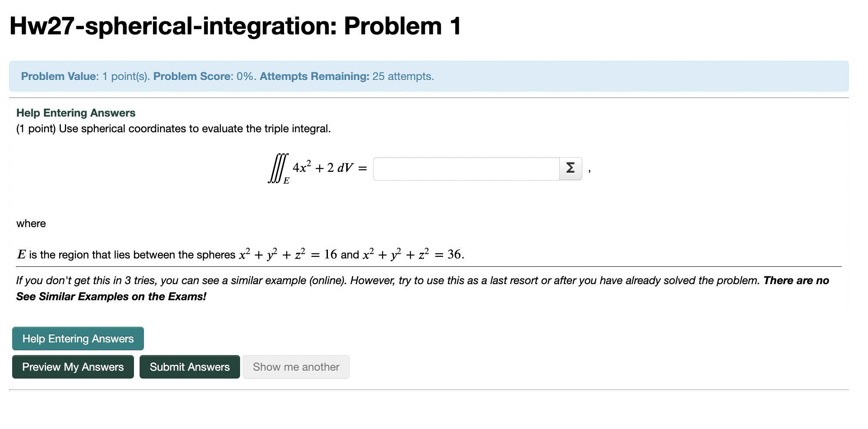Screen dimensions: 868x429
Task: Open the Help Entering Answers link
Action: click(x=75, y=113)
